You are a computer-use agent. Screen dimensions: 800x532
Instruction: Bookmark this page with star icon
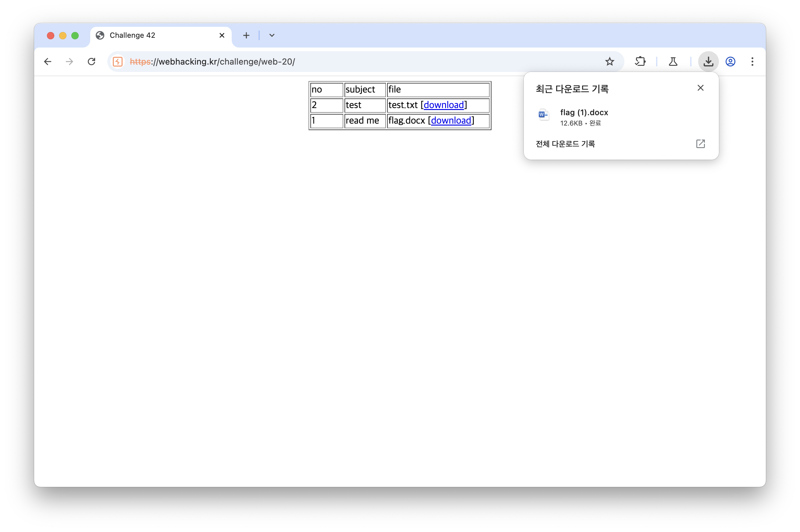pyautogui.click(x=609, y=62)
